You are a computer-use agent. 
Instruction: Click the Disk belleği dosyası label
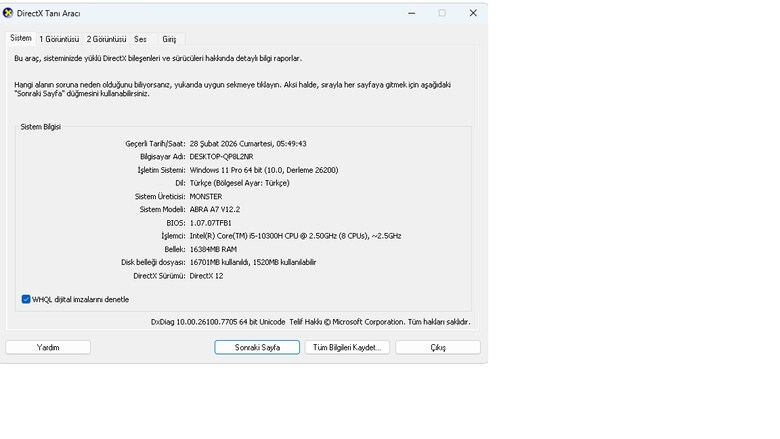[153, 262]
